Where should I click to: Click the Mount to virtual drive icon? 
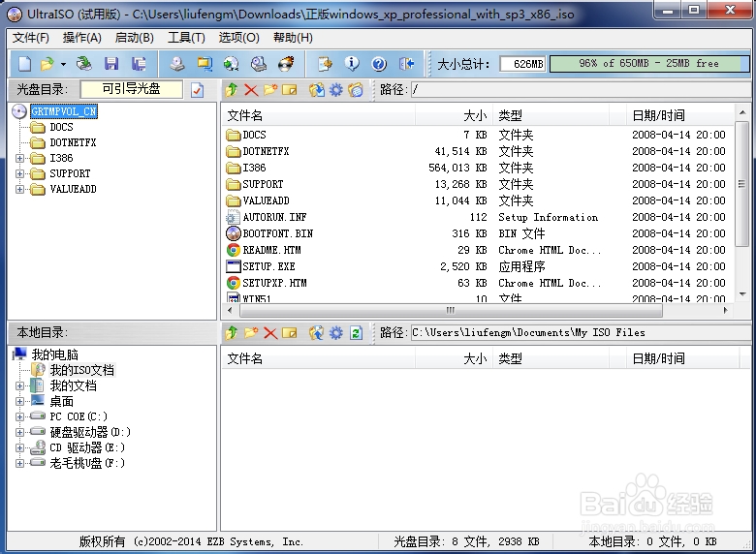[x=259, y=64]
